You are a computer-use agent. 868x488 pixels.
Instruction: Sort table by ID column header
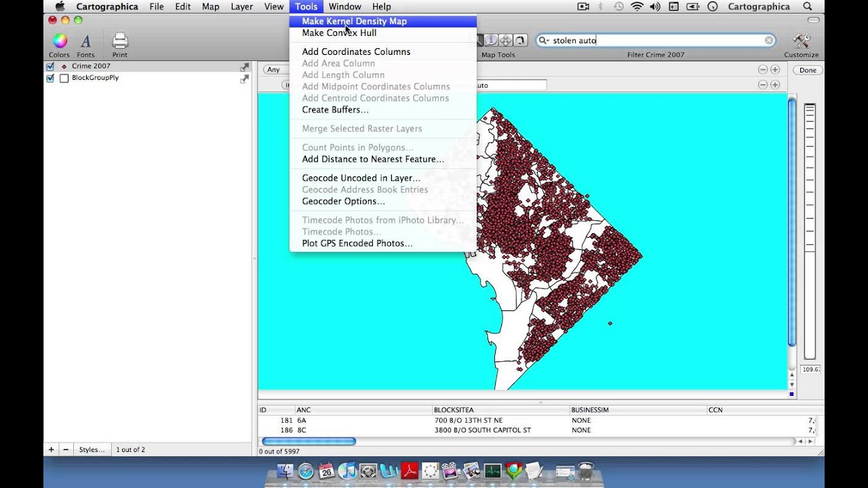[x=276, y=410]
